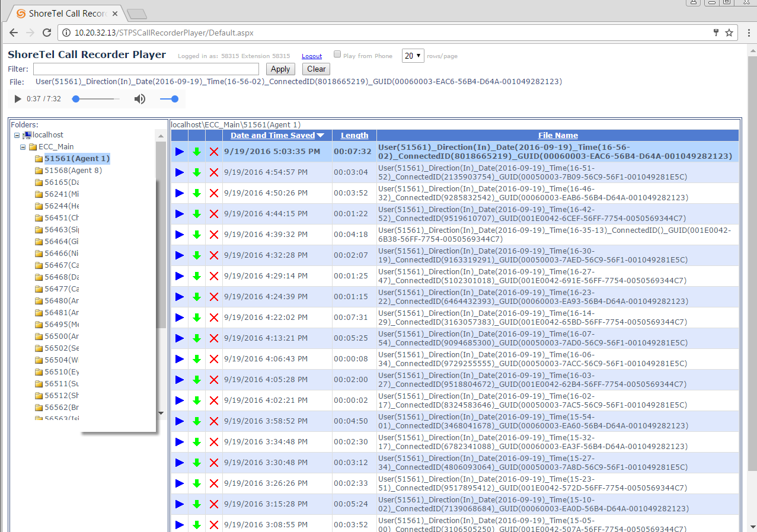Reload the browser page
The height and width of the screenshot is (532, 757).
[x=47, y=33]
